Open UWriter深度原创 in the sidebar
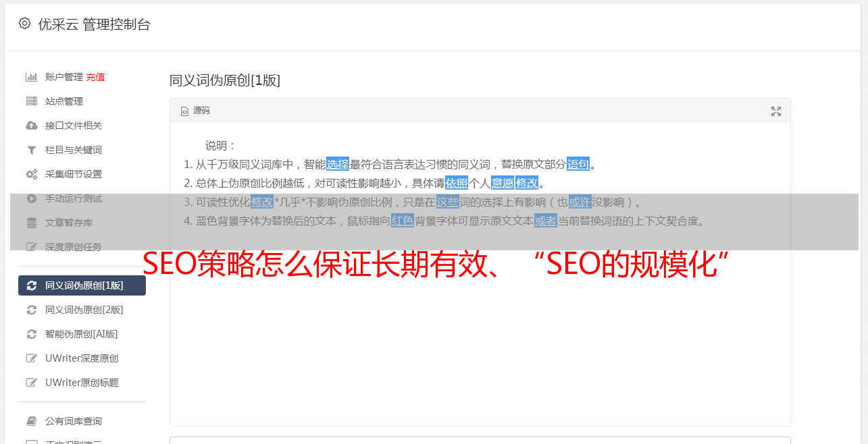The height and width of the screenshot is (444, 868). (x=82, y=358)
